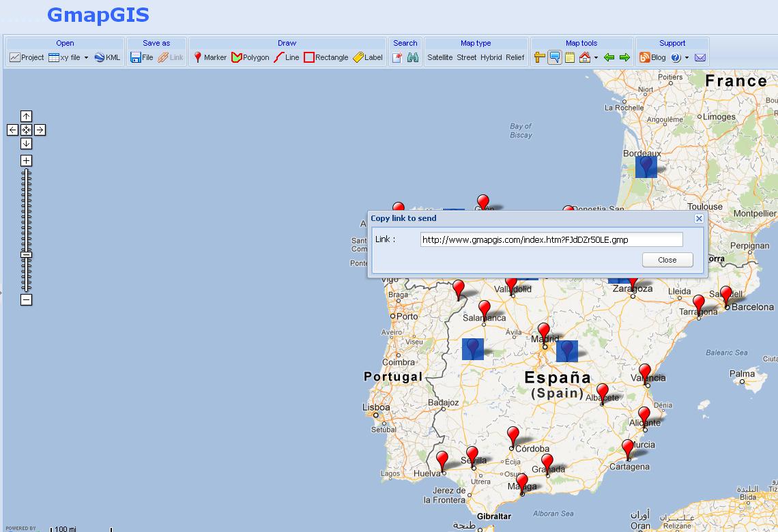
Task: Open the email support envelope icon
Action: click(699, 58)
